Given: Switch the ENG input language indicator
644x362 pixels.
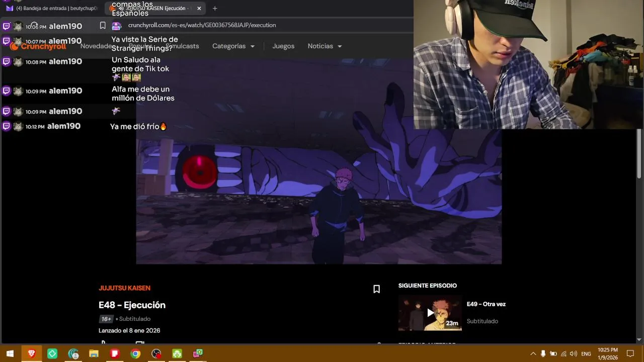Looking at the screenshot, I should [x=586, y=354].
